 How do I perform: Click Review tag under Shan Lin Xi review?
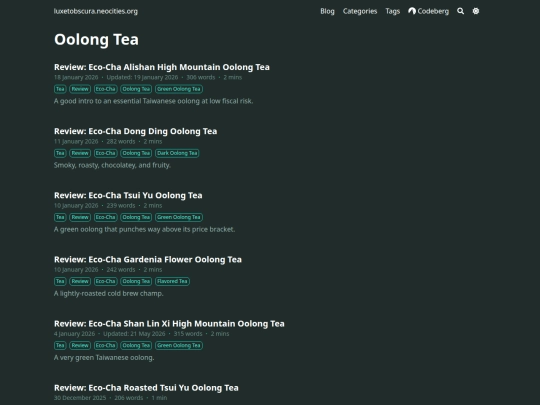click(80, 345)
